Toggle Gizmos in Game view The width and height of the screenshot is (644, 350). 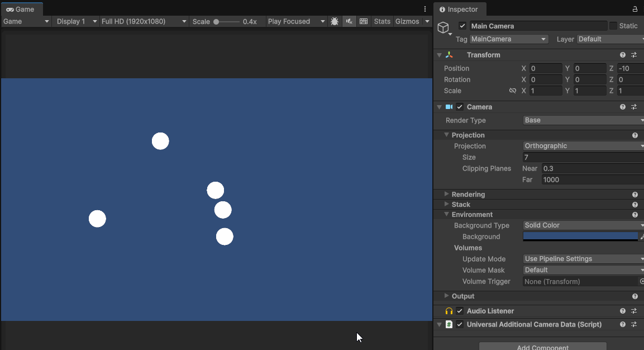pos(407,21)
